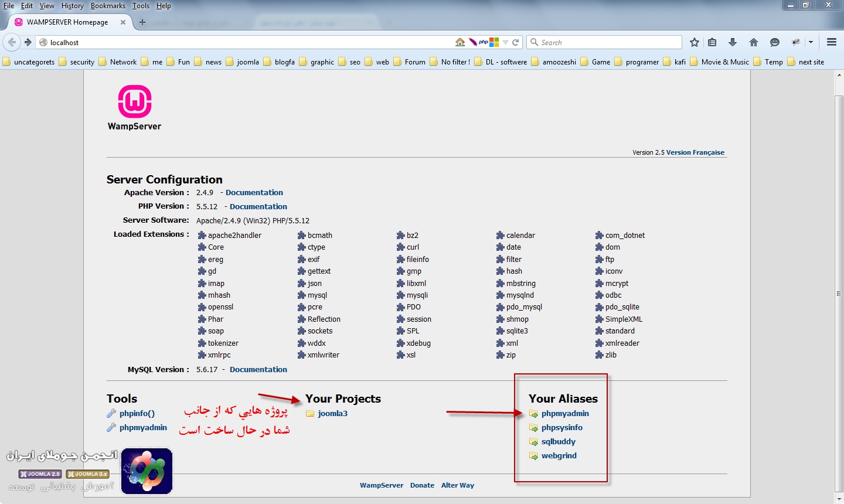This screenshot has width=844, height=504.
Task: Expand the dropdown arrow beside the bug icon
Action: pyautogui.click(x=811, y=42)
